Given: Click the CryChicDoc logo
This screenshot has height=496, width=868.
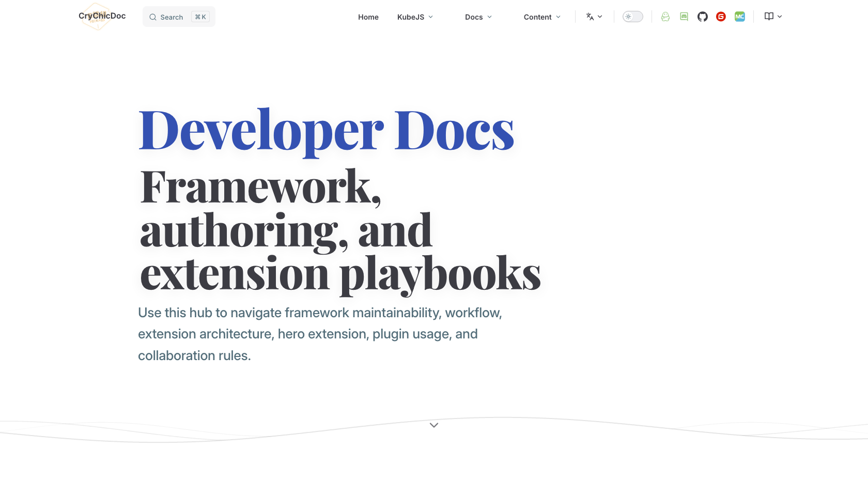Looking at the screenshot, I should click(102, 16).
